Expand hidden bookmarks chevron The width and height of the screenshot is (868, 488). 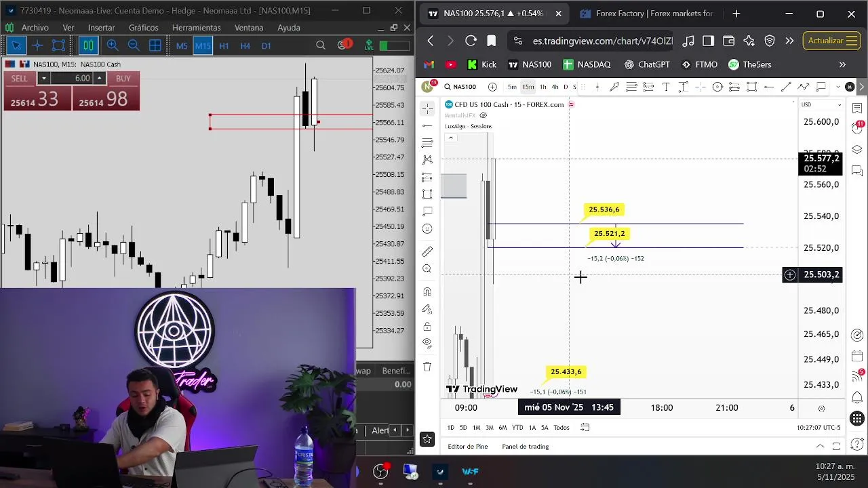pos(842,64)
